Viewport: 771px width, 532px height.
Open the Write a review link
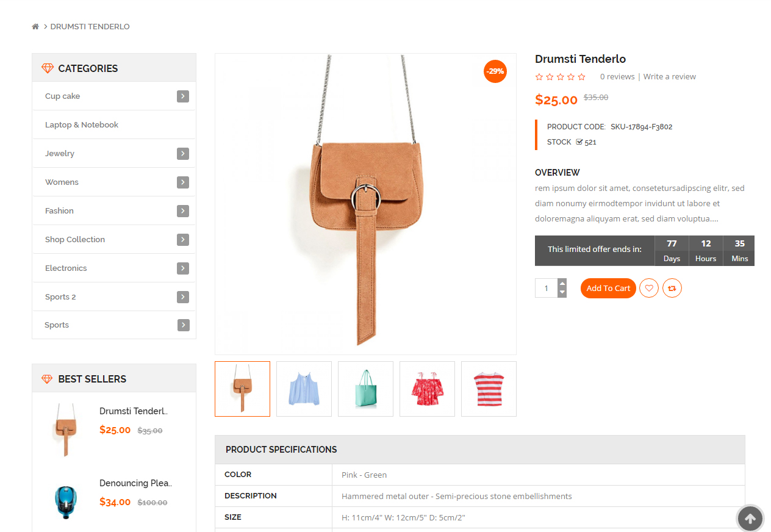pyautogui.click(x=669, y=77)
